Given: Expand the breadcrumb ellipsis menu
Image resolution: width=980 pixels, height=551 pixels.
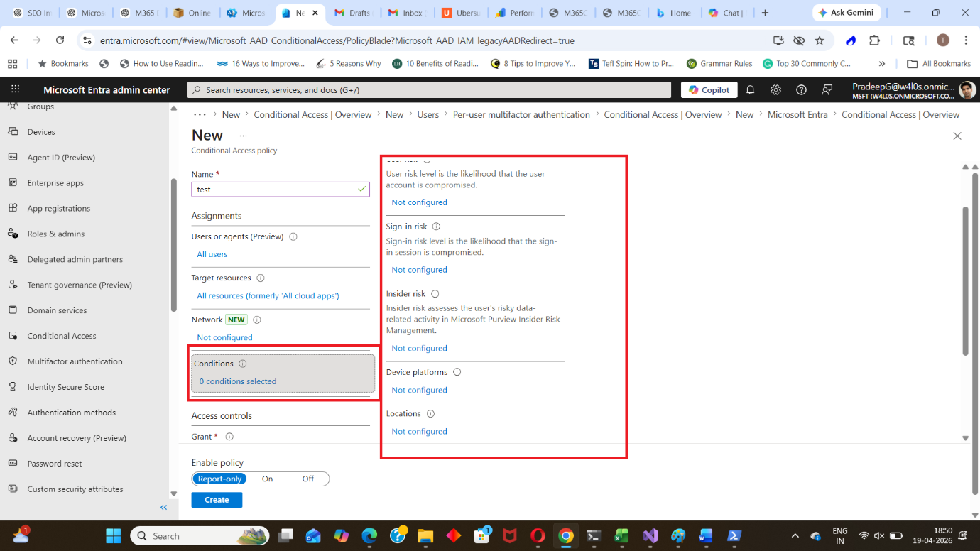Looking at the screenshot, I should 200,114.
